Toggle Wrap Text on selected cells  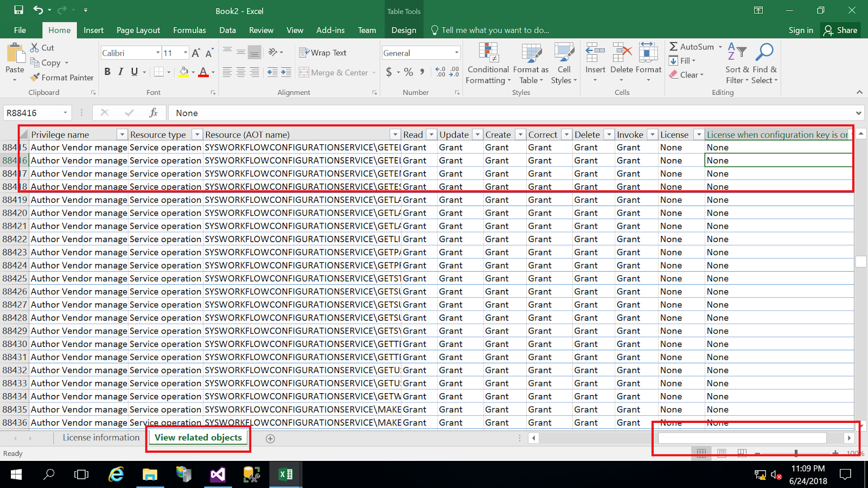pyautogui.click(x=323, y=53)
